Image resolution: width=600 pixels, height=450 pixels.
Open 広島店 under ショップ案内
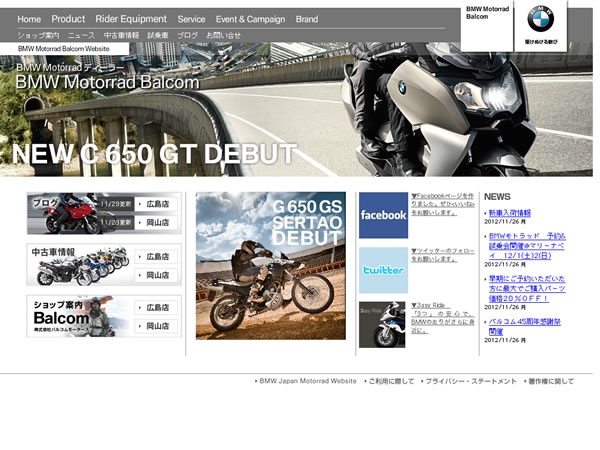(156, 307)
